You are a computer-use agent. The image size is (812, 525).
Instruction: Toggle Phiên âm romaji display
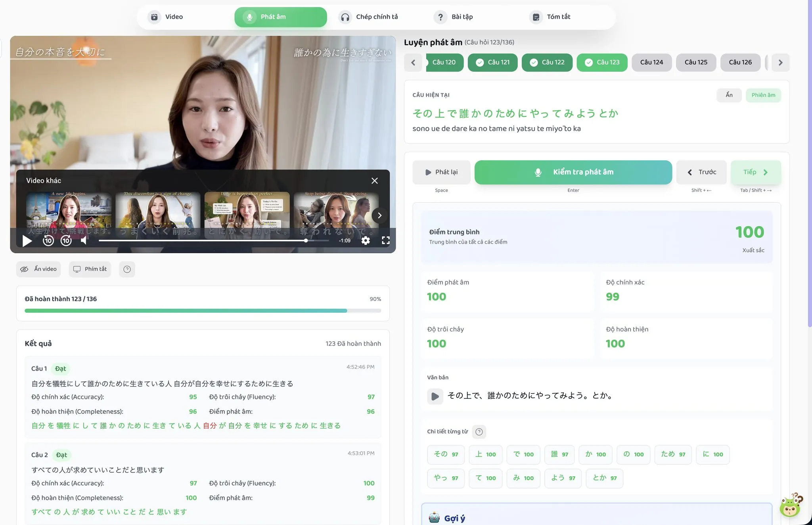[x=763, y=95]
